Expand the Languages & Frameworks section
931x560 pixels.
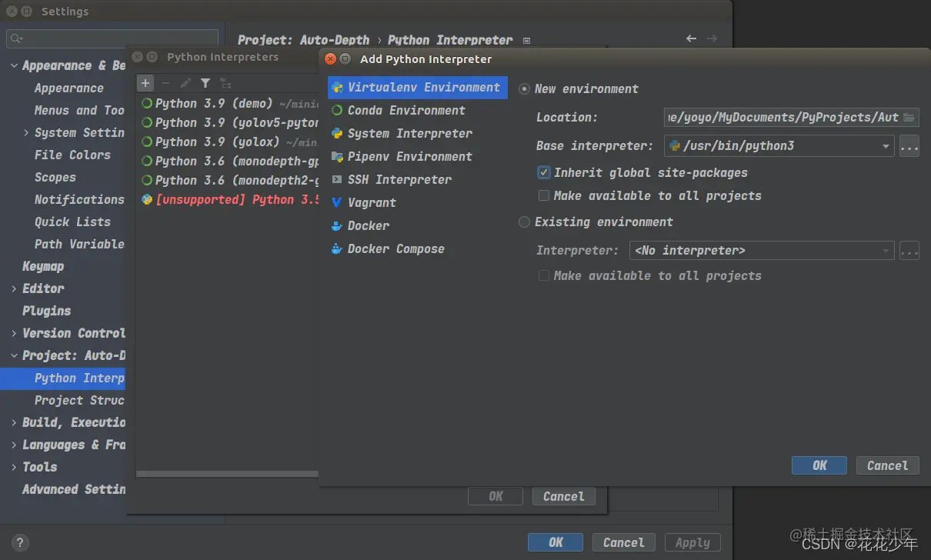click(14, 445)
